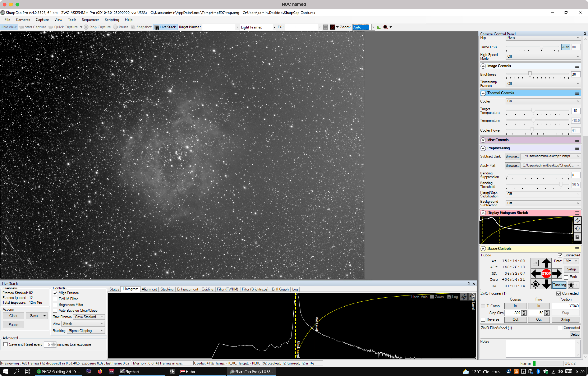Reset the display histogram stretch
This screenshot has width=588, height=376.
(577, 229)
